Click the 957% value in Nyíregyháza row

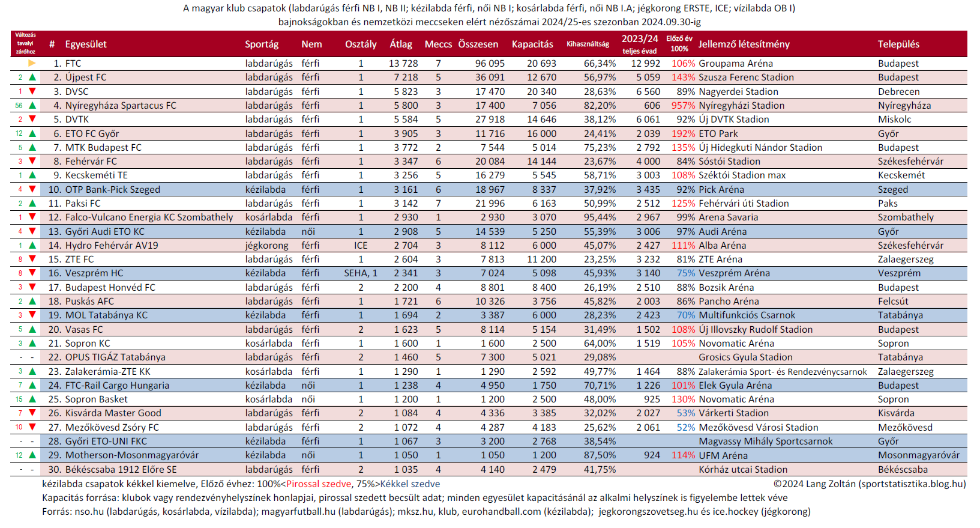(683, 105)
